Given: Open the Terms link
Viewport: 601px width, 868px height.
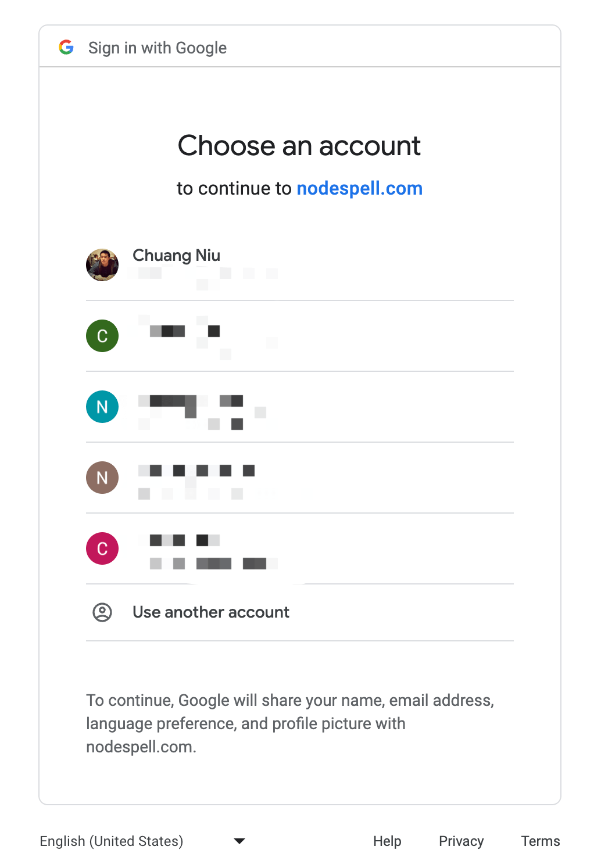Looking at the screenshot, I should coord(540,841).
